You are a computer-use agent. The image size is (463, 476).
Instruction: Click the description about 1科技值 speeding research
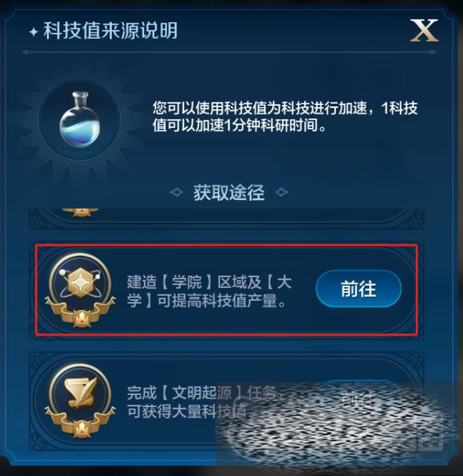coord(285,116)
